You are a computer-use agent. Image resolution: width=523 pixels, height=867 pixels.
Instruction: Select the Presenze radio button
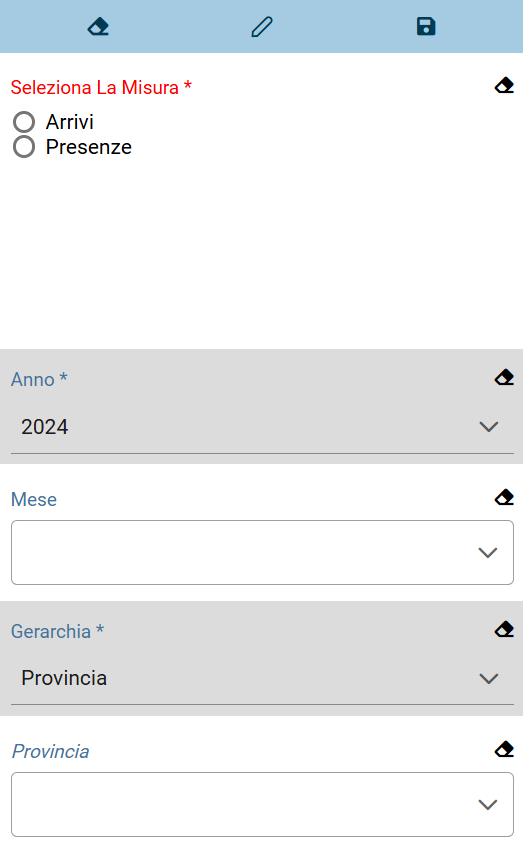[x=24, y=147]
